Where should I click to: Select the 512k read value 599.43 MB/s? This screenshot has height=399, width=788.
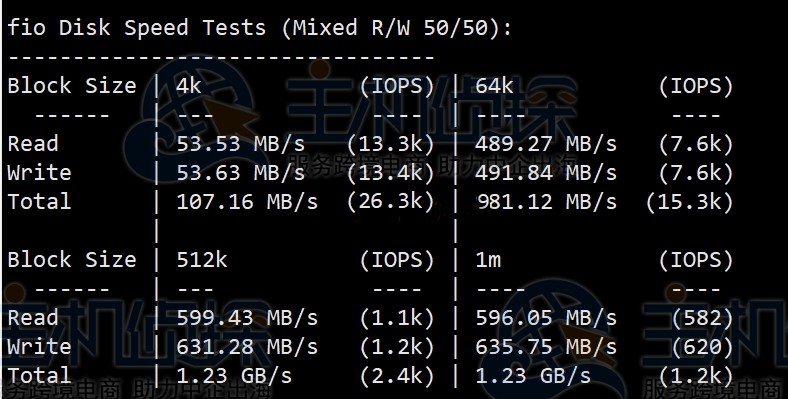pos(247,318)
